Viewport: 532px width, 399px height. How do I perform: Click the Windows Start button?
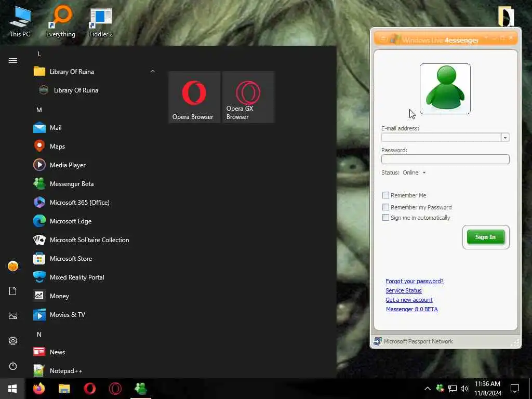[12, 389]
